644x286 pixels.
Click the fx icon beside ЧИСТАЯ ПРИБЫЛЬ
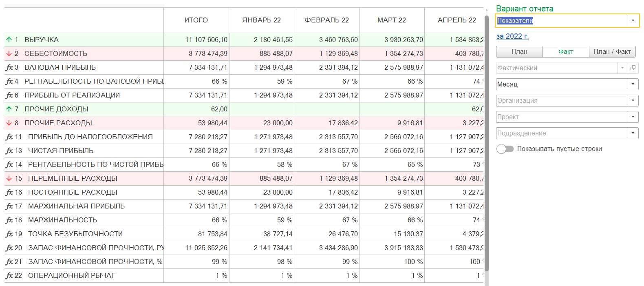(9, 151)
